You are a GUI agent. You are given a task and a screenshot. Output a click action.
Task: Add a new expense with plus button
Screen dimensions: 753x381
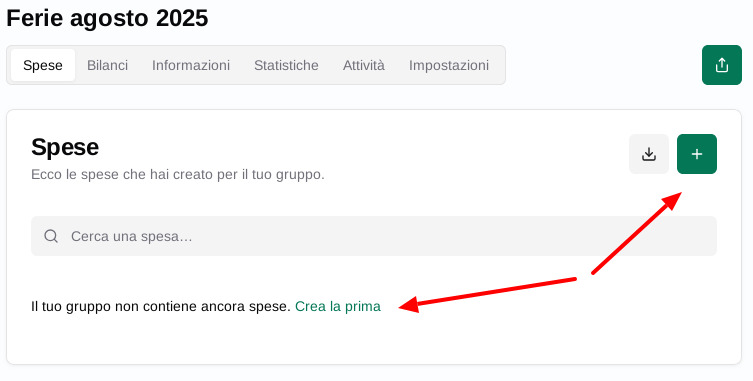pos(697,154)
